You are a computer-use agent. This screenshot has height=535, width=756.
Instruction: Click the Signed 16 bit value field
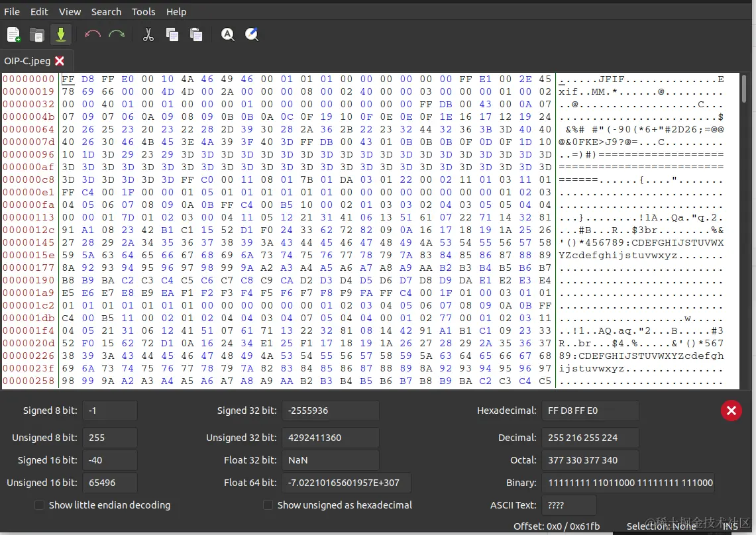coord(110,460)
